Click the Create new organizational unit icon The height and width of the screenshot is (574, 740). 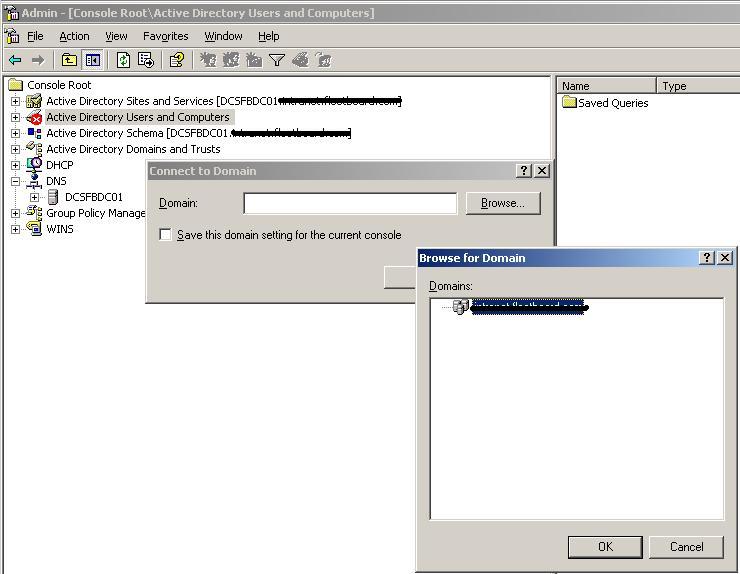click(254, 60)
